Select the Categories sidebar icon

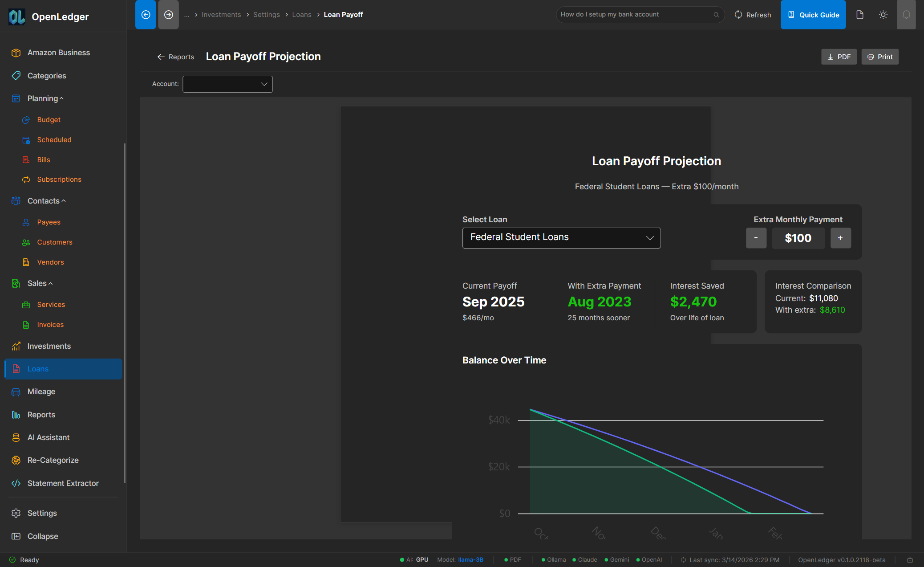pos(16,76)
